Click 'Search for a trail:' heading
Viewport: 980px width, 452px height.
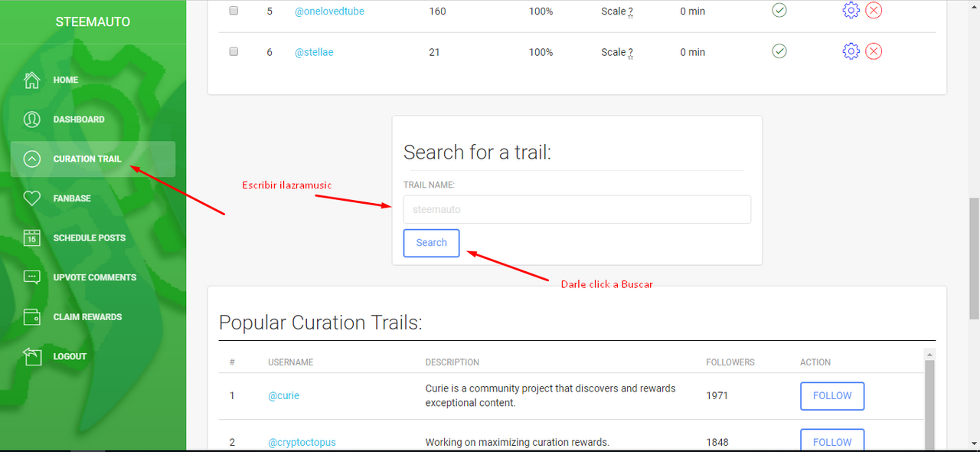coord(477,152)
